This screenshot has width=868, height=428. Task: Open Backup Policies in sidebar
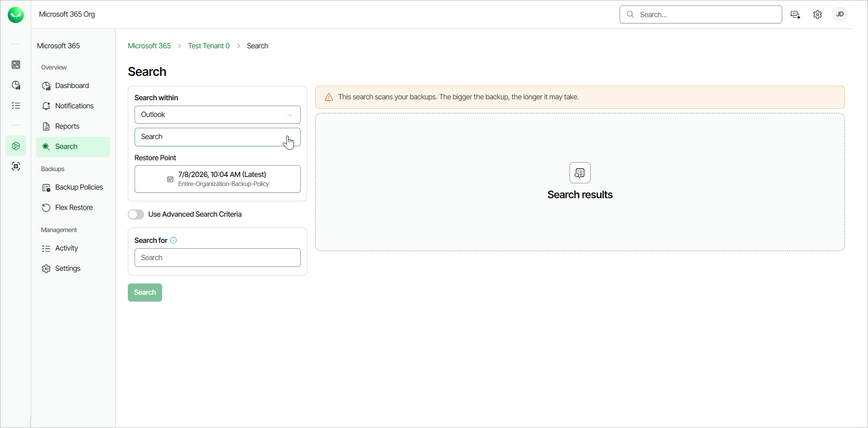tap(73, 187)
